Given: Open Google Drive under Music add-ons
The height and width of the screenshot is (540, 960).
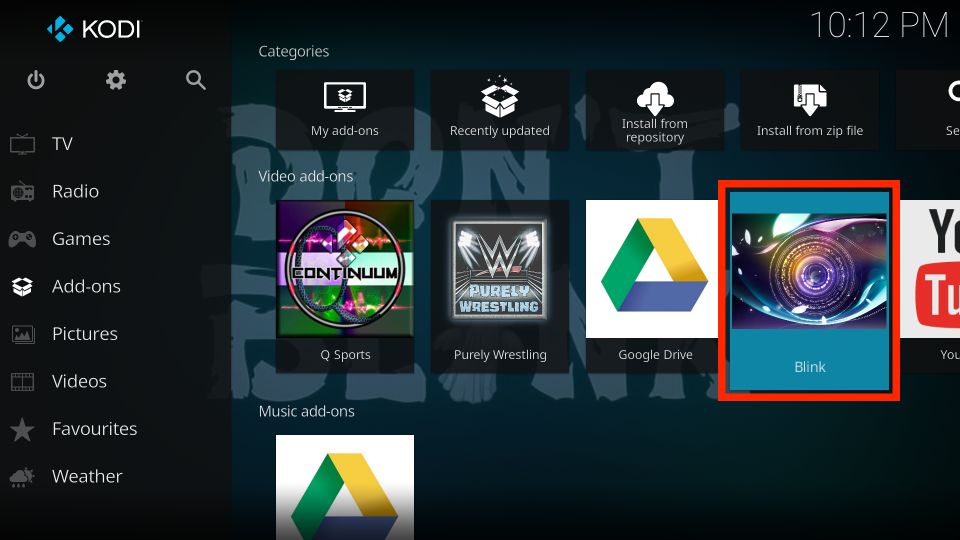Looking at the screenshot, I should coord(345,487).
